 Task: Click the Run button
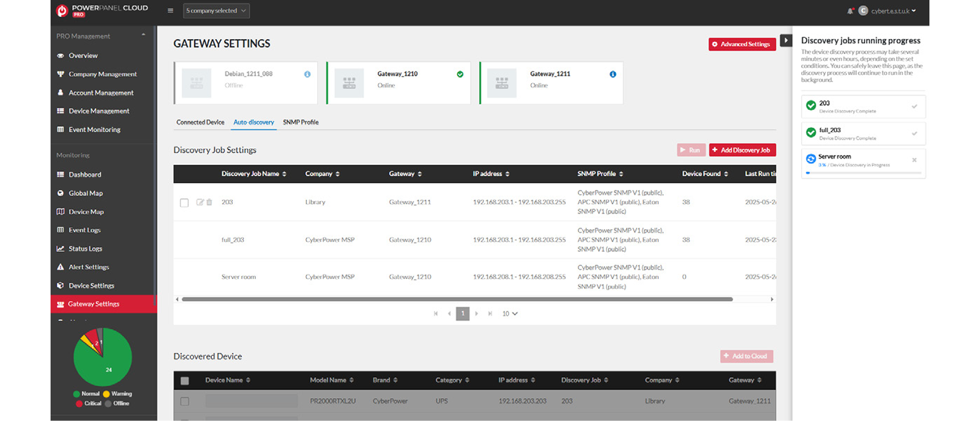(691, 150)
